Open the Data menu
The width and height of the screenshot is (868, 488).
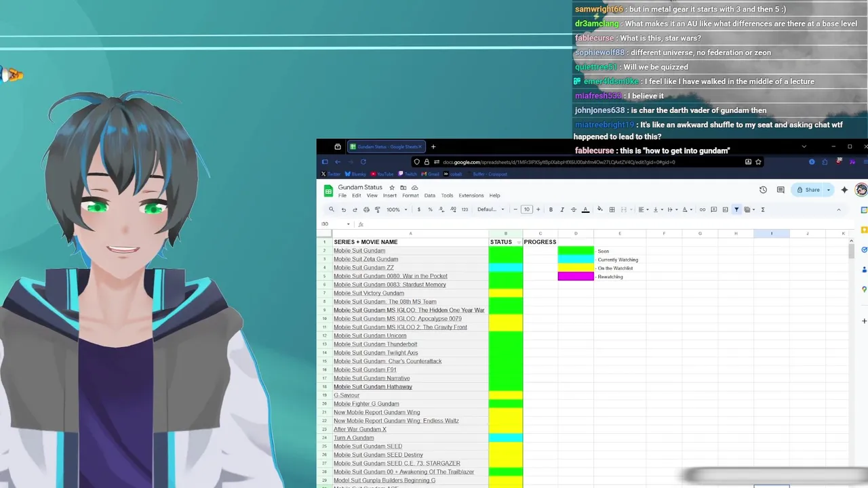coord(430,195)
